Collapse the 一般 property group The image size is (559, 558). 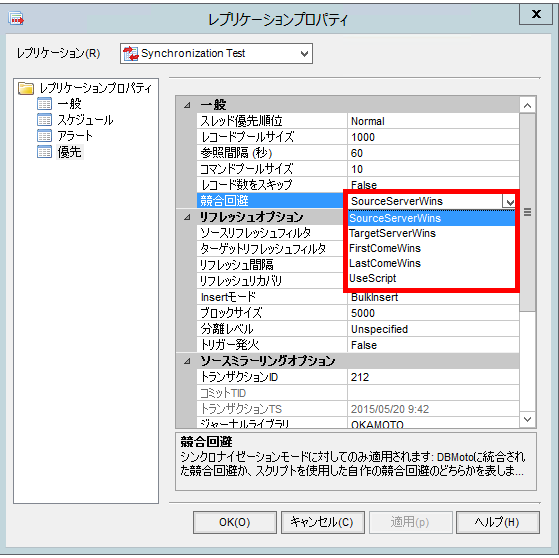pyautogui.click(x=187, y=105)
